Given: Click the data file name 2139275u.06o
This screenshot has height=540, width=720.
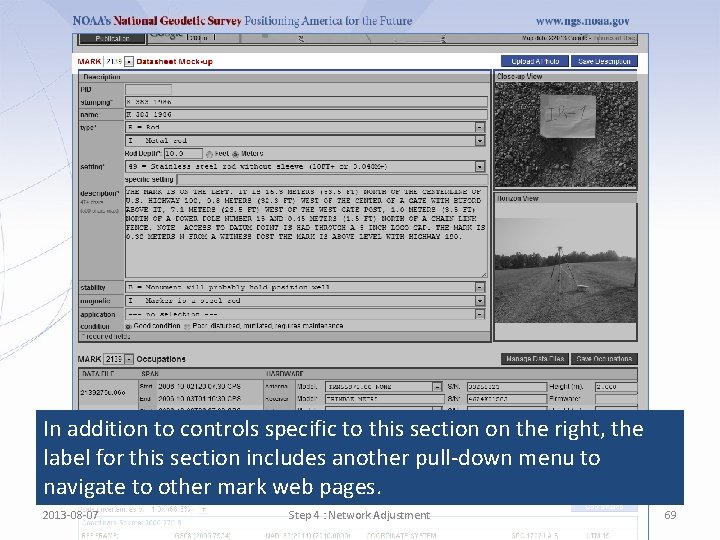Looking at the screenshot, I should [x=103, y=393].
